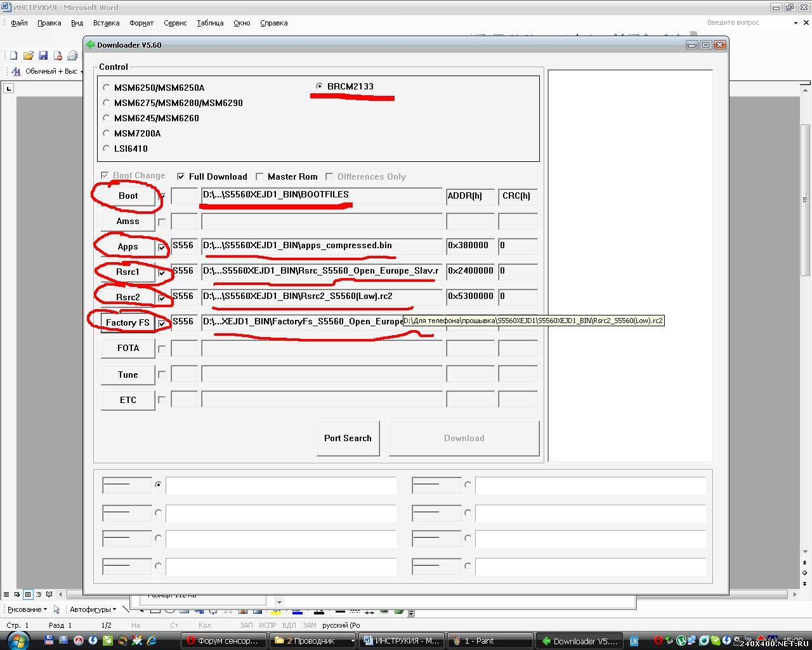The image size is (812, 650).
Task: Open the Таблица menu in Word
Action: click(x=210, y=23)
